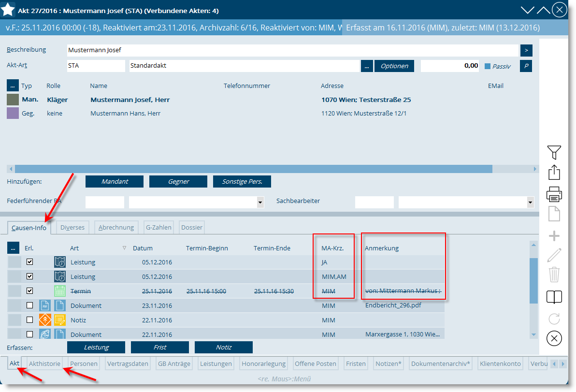Click the trash delete icon
This screenshot has height=392, width=576.
[x=554, y=275]
